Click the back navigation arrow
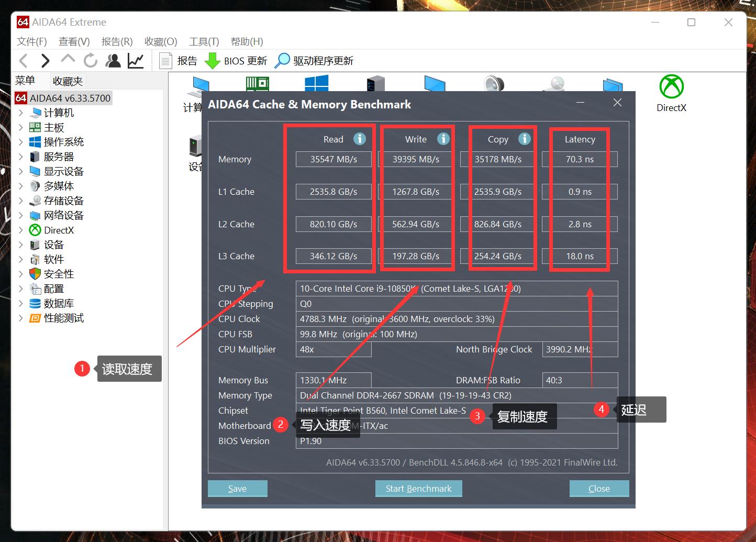 23,60
